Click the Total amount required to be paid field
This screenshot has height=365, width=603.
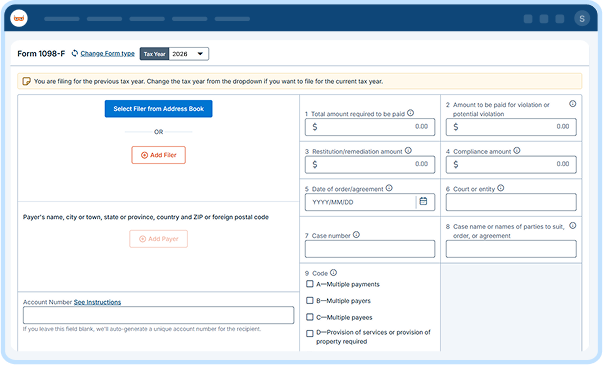(x=370, y=127)
